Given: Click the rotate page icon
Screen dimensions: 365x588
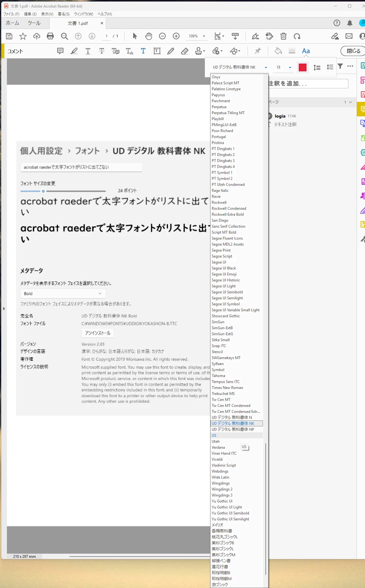Looking at the screenshot, I should coord(297,36).
